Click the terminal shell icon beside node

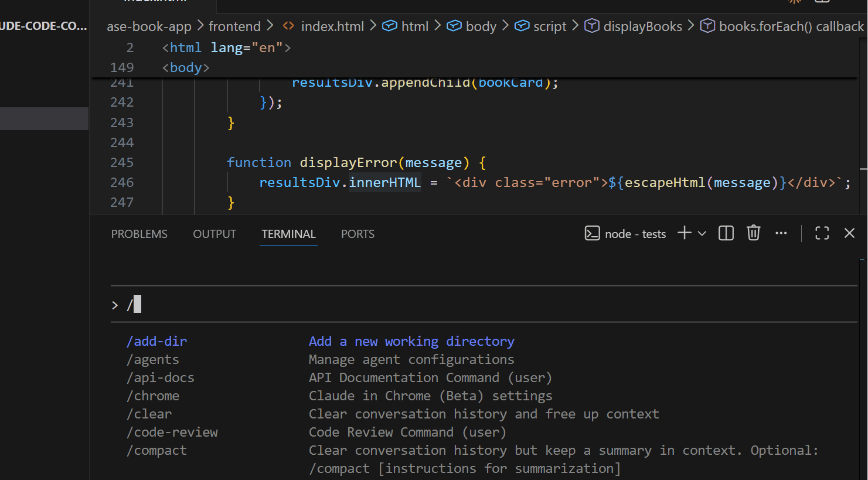point(592,233)
